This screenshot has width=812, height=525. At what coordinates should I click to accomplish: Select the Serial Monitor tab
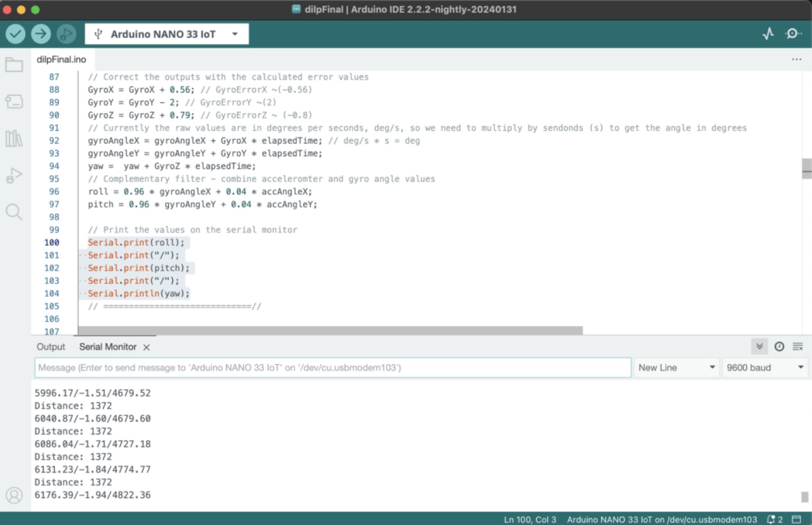click(108, 347)
